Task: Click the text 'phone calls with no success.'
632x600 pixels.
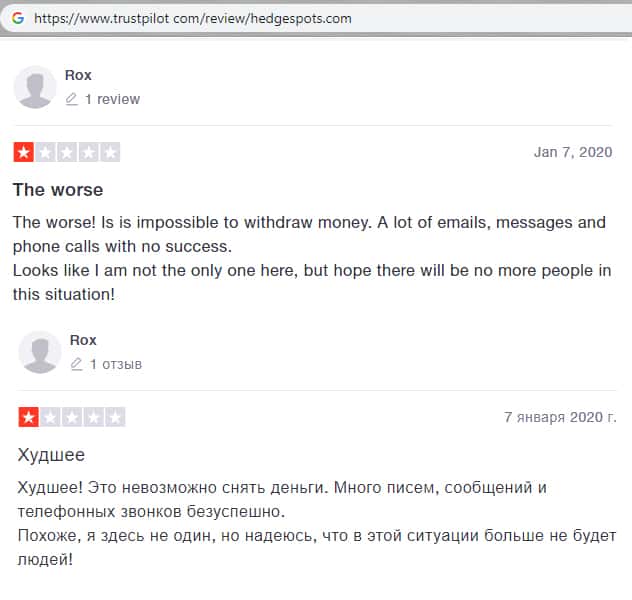Action: click(x=123, y=247)
